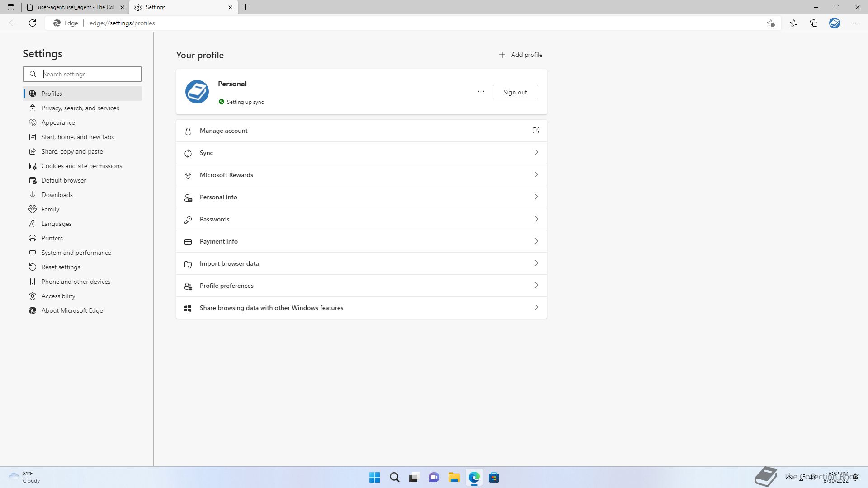The image size is (868, 488).
Task: Expand the Profile preferences chevron
Action: [536, 285]
